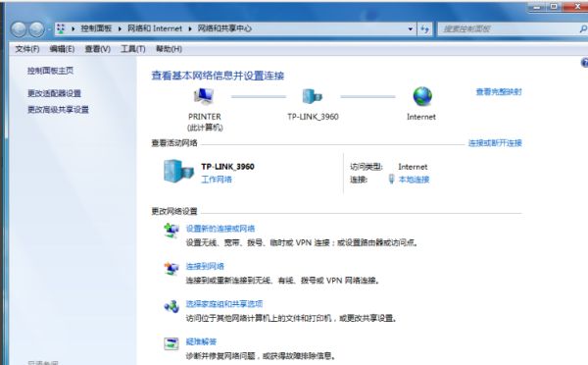Viewport: 588px width, 365px height.
Task: Click the Forward navigation arrow button
Action: [x=36, y=28]
